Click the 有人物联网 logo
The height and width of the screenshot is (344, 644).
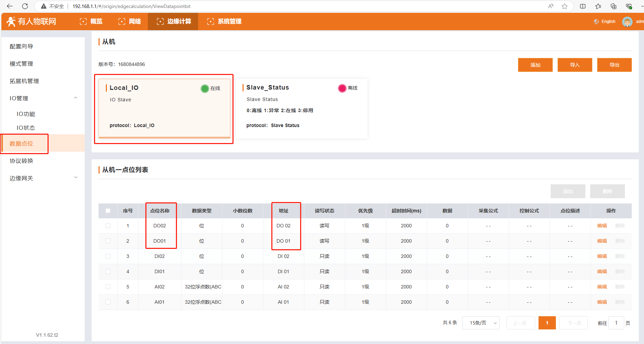[x=31, y=22]
